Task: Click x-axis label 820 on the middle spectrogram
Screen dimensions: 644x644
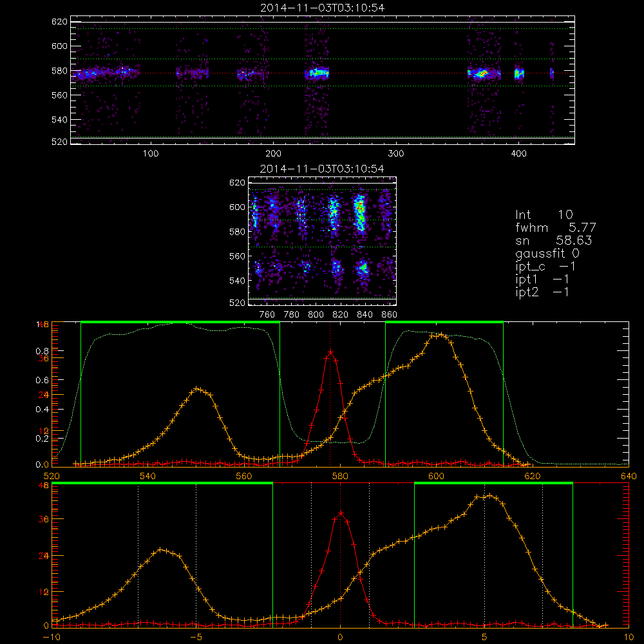Action: pos(341,315)
